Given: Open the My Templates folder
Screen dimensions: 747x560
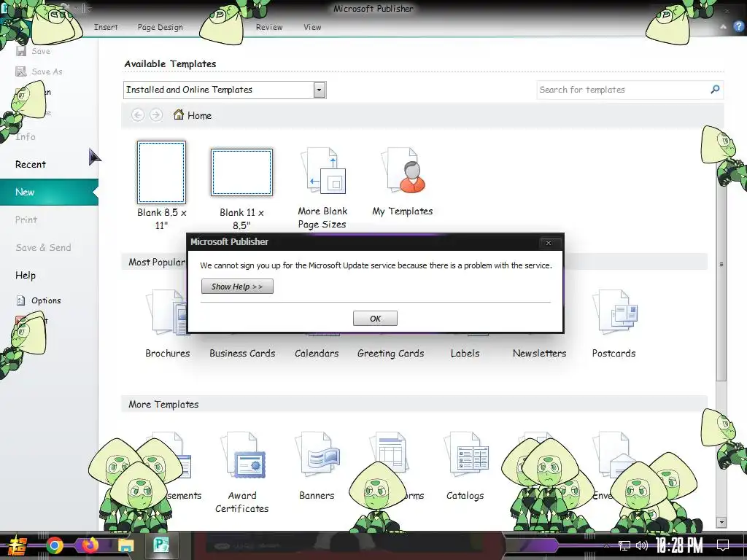Looking at the screenshot, I should (x=403, y=182).
